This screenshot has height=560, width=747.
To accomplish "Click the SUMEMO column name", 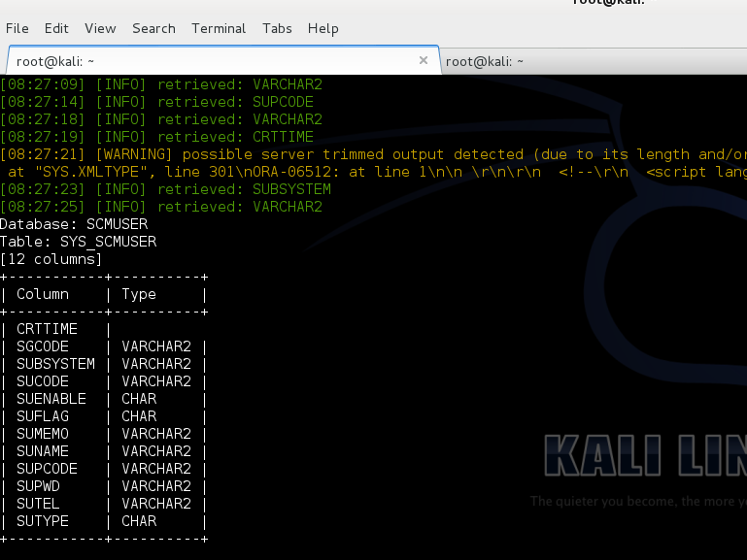I will pyautogui.click(x=43, y=434).
